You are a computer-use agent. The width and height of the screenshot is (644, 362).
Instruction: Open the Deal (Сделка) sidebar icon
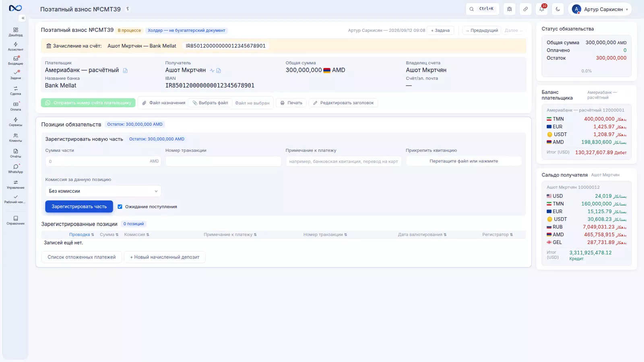point(15,90)
